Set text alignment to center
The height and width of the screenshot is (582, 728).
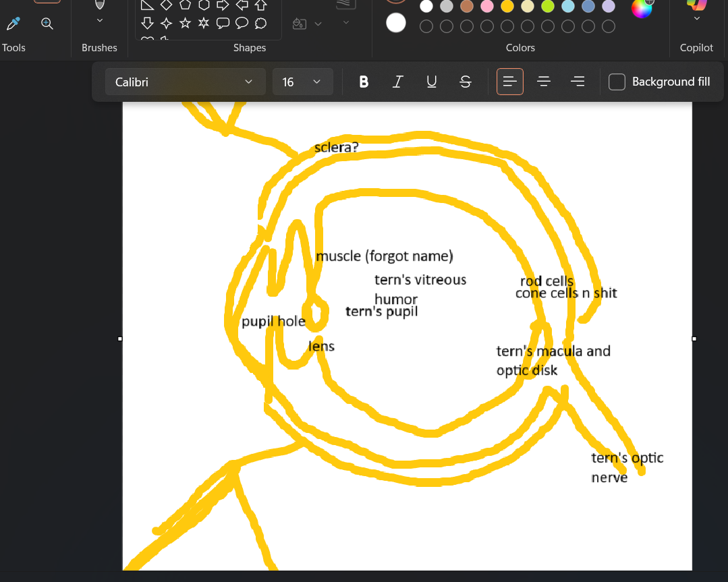(x=544, y=82)
